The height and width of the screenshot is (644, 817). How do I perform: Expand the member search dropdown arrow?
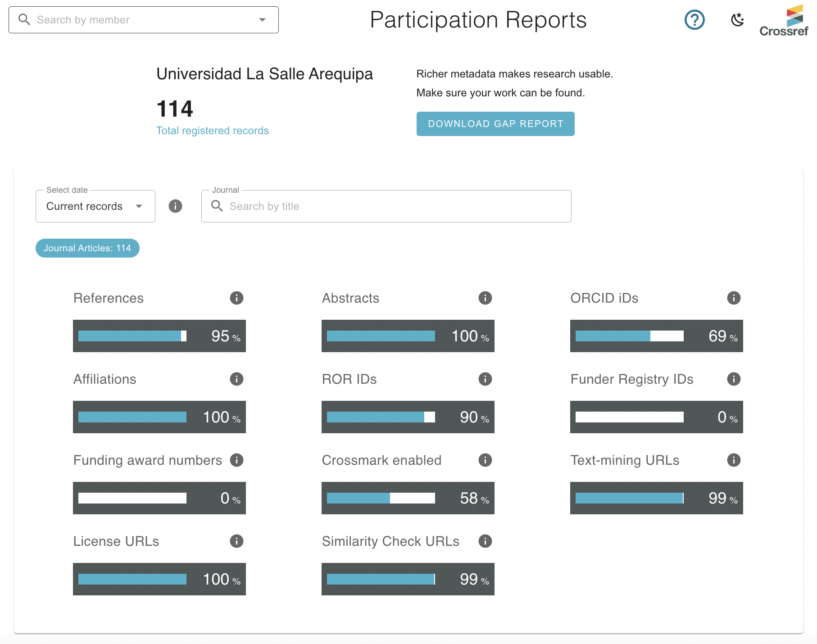[x=262, y=19]
